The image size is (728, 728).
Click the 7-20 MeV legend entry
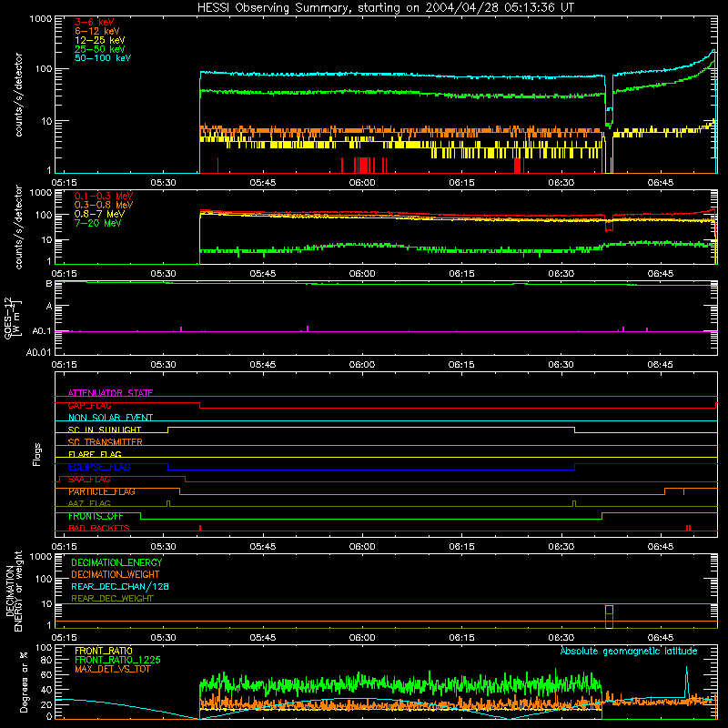[x=98, y=223]
